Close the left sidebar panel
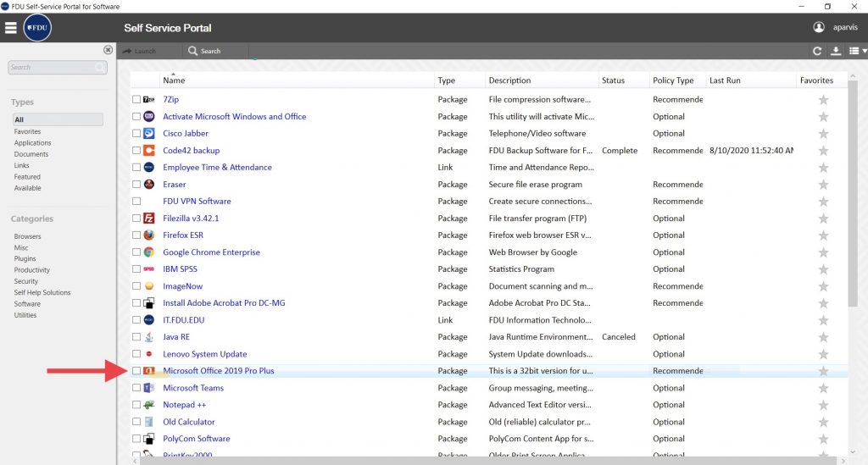The width and height of the screenshot is (868, 465). coord(108,50)
